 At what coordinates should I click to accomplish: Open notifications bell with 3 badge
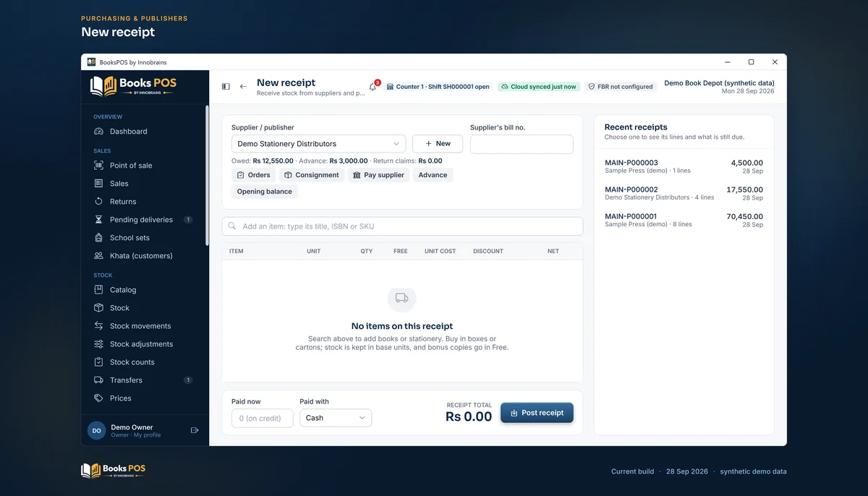[373, 87]
